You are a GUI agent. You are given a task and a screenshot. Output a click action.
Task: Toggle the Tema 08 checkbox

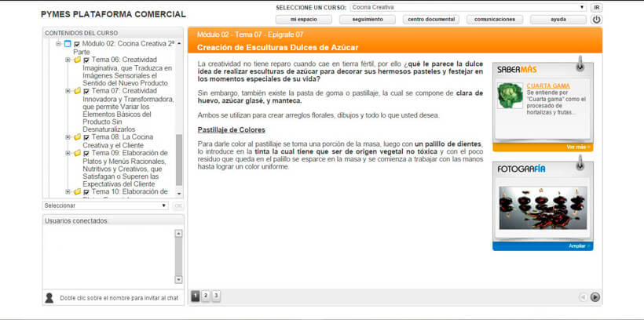click(86, 137)
